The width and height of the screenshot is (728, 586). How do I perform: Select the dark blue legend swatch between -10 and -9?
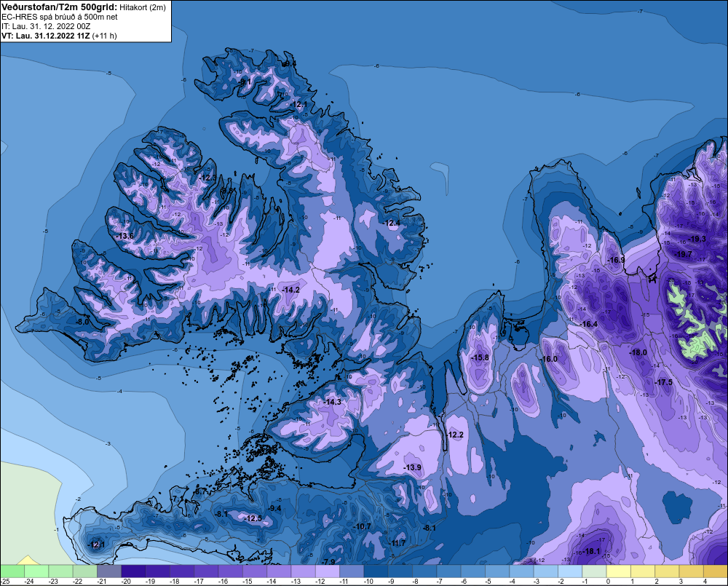tap(376, 571)
